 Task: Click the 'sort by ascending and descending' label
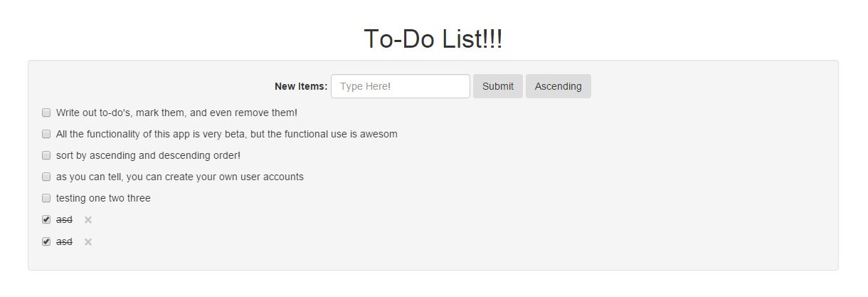(x=148, y=155)
